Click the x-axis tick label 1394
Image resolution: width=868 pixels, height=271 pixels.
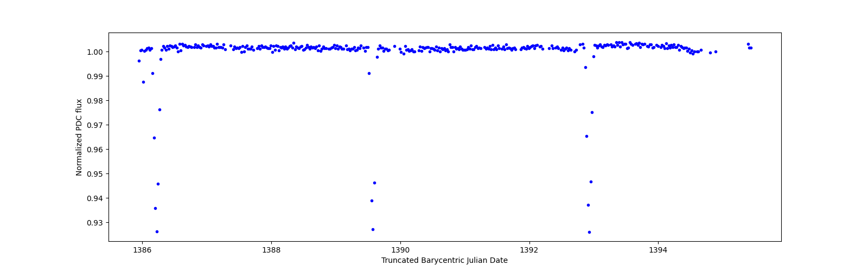tap(658, 250)
